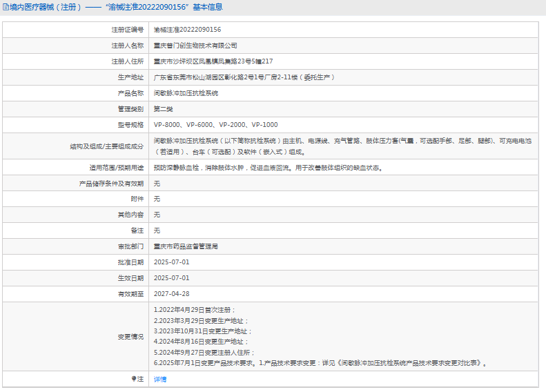Click the 结构及组成/主要组成成分 label

click(106, 146)
